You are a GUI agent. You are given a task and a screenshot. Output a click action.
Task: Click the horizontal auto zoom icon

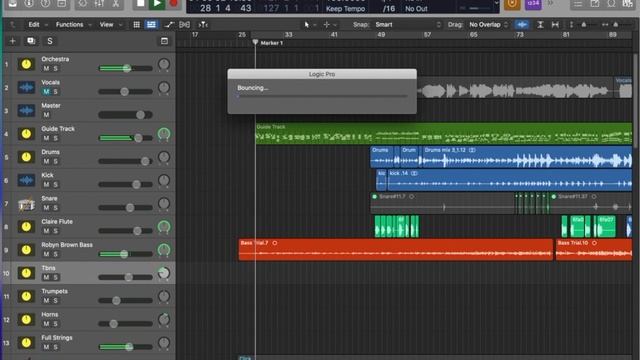coord(555,24)
